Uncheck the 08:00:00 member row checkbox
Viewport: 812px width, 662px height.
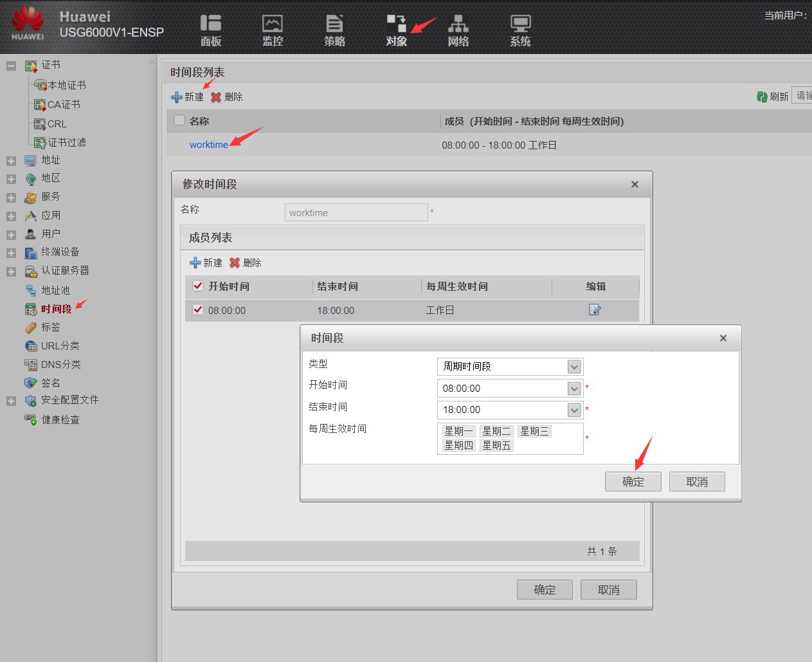coord(197,310)
